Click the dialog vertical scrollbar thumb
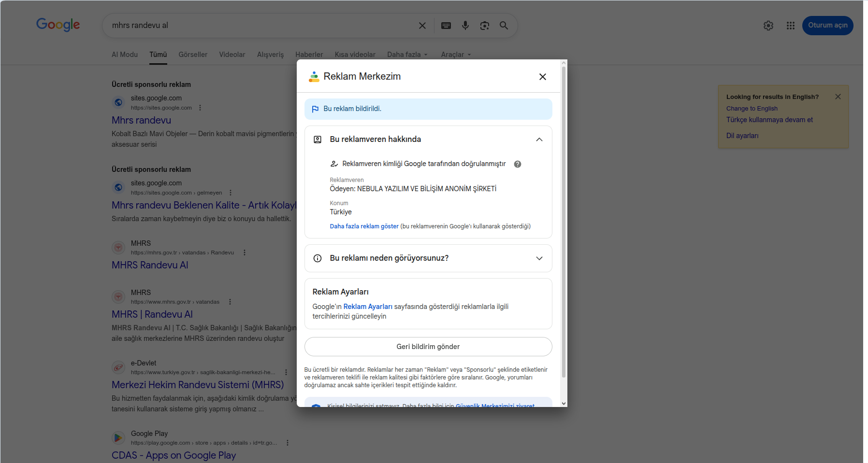 [564, 222]
